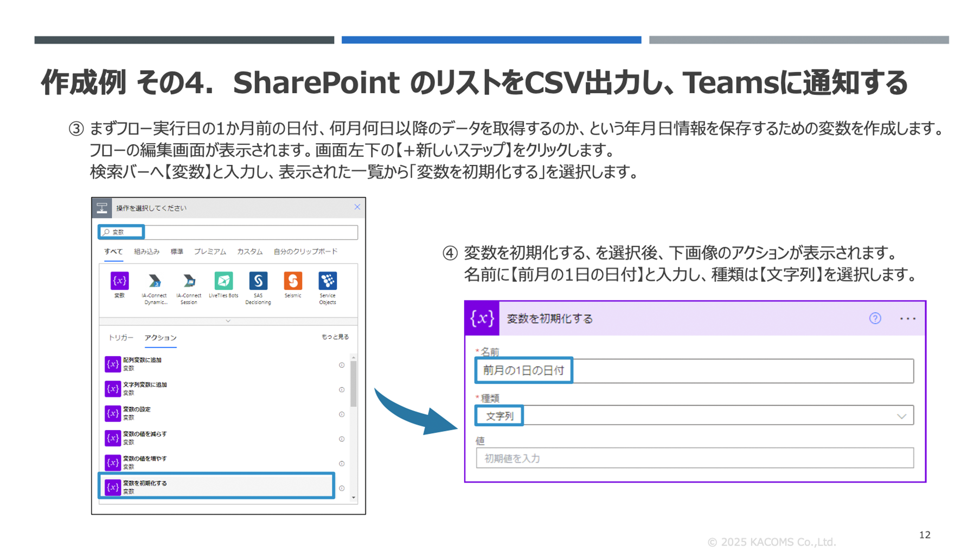
Task: Switch to the 組み込み tab
Action: [146, 252]
